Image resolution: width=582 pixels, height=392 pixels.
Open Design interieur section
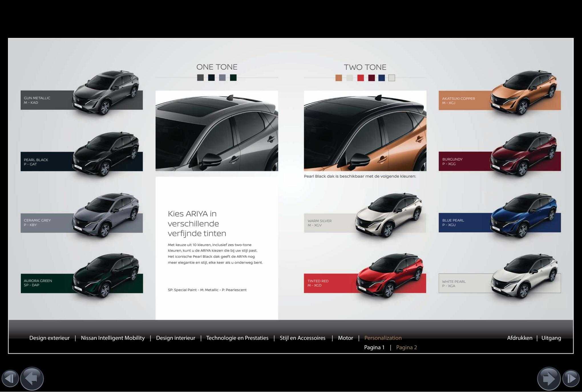(175, 338)
